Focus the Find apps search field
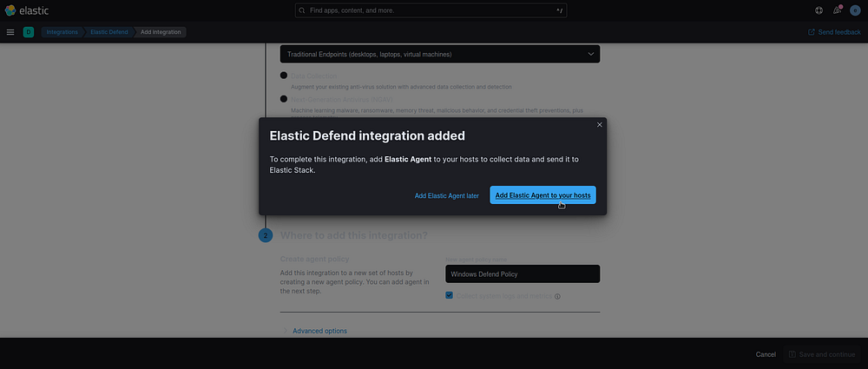Viewport: 868px width, 369px height. click(x=431, y=10)
